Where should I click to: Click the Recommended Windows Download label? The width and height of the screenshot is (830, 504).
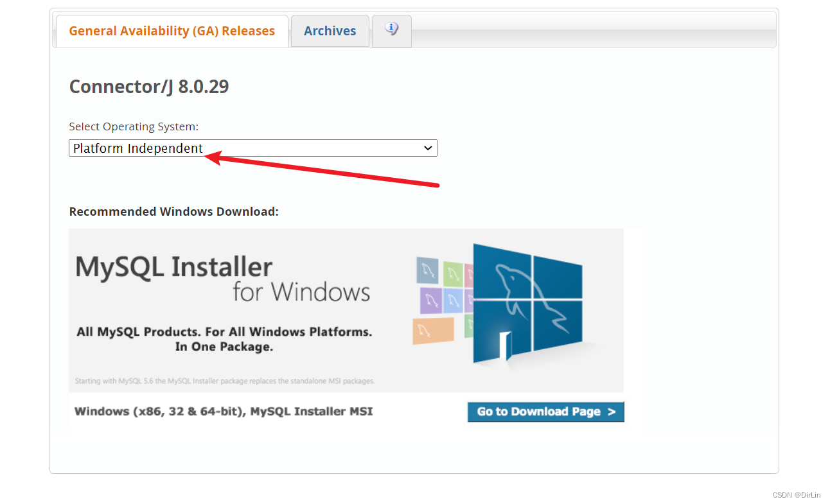point(174,211)
